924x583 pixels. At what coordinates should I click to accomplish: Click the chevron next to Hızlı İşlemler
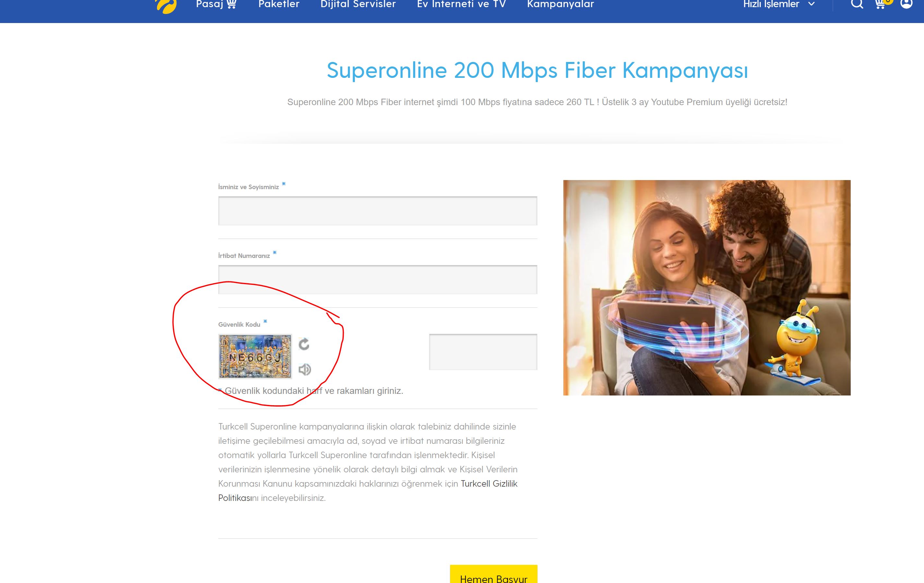coord(811,4)
